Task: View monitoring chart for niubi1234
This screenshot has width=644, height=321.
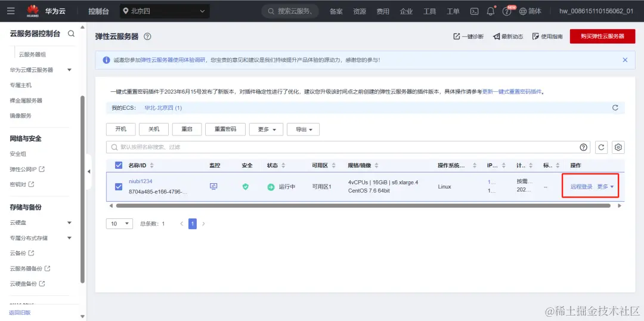Action: click(213, 187)
